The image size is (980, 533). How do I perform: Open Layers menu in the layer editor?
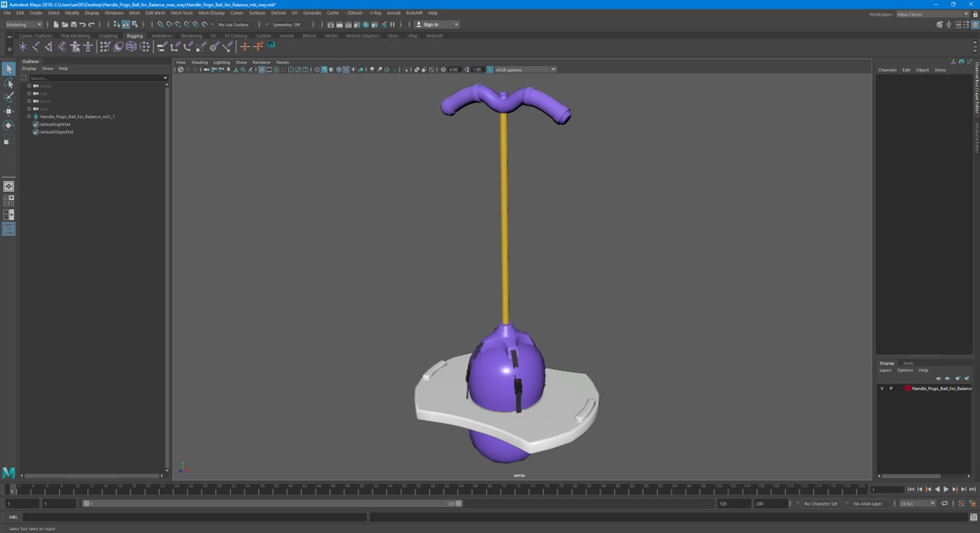tap(885, 370)
